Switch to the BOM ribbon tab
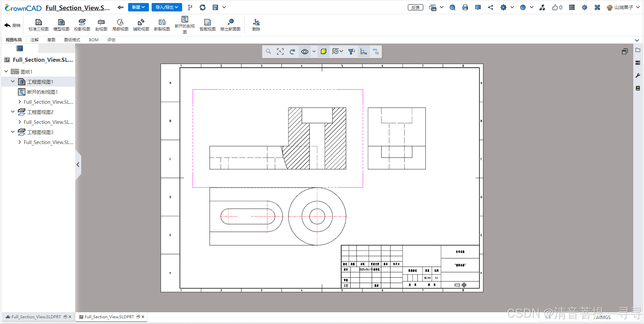The image size is (644, 324). [x=94, y=40]
